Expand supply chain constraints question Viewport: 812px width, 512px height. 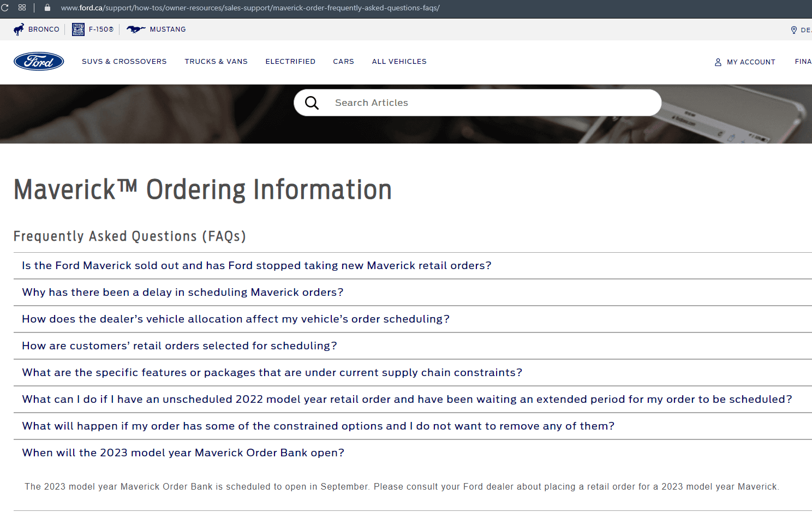point(413,373)
